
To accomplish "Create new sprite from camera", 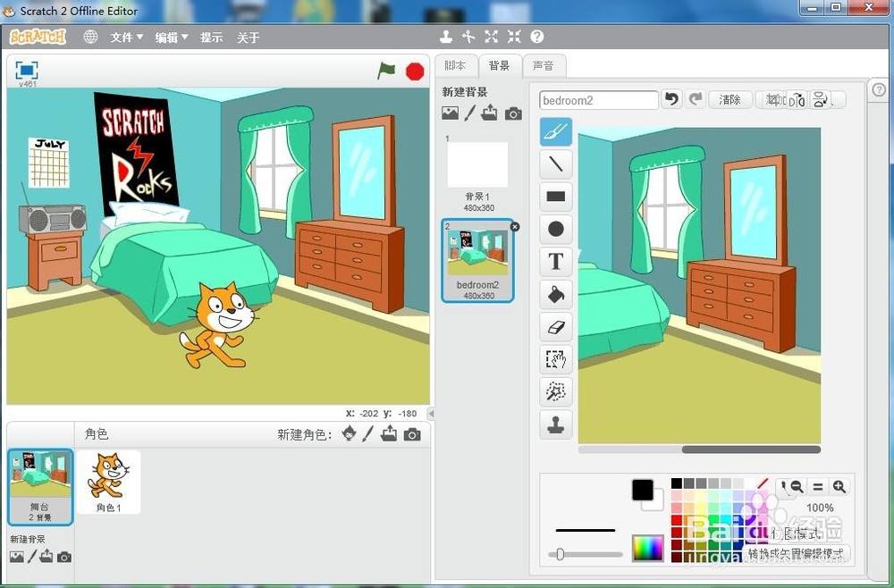I will pyautogui.click(x=412, y=434).
